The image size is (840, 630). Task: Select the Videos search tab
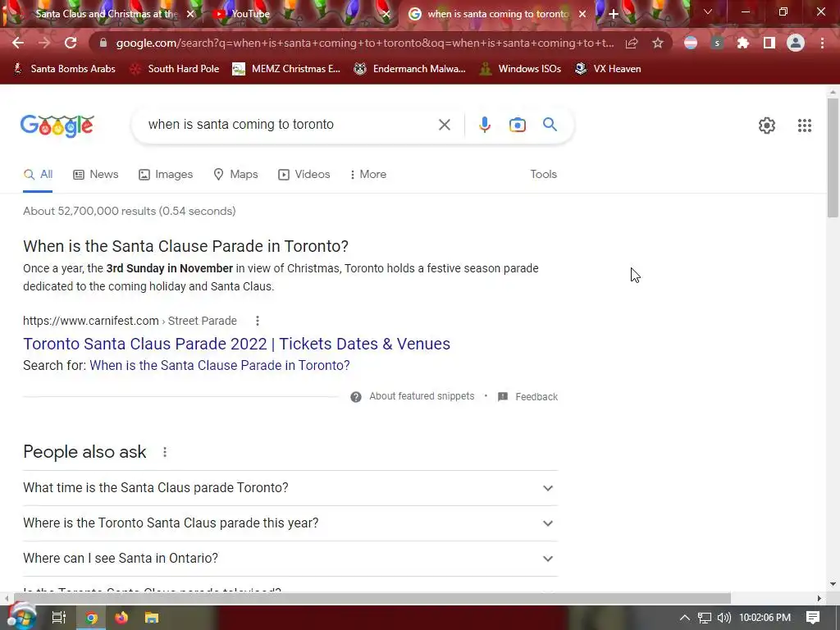click(304, 175)
